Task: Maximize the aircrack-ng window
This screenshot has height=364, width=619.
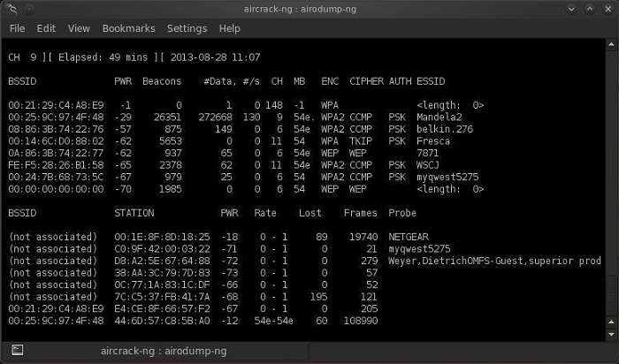Action: tap(590, 9)
